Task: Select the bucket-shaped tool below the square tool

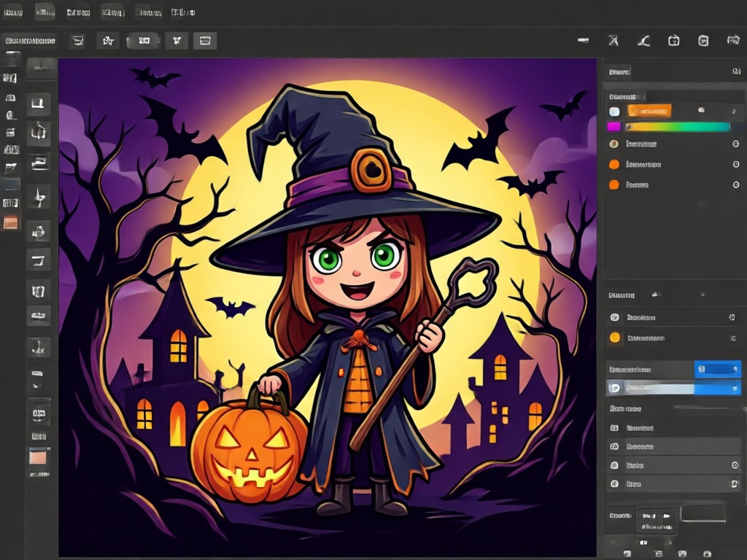Action: (39, 132)
